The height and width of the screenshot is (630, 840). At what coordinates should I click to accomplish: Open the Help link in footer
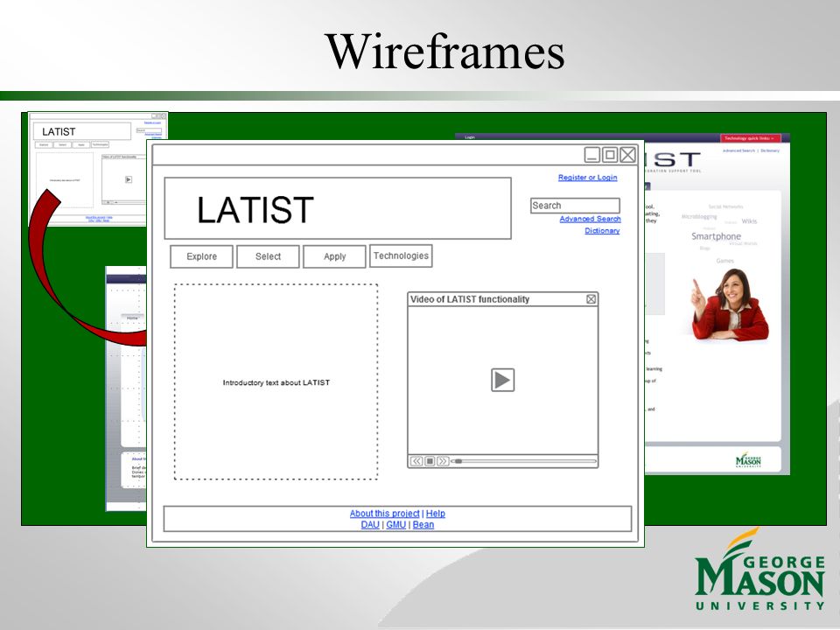click(x=436, y=514)
